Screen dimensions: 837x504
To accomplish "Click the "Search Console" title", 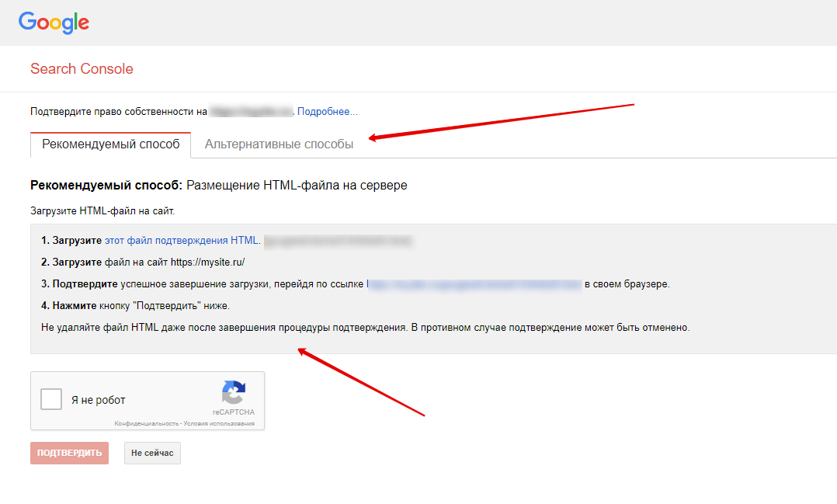I will coord(82,69).
